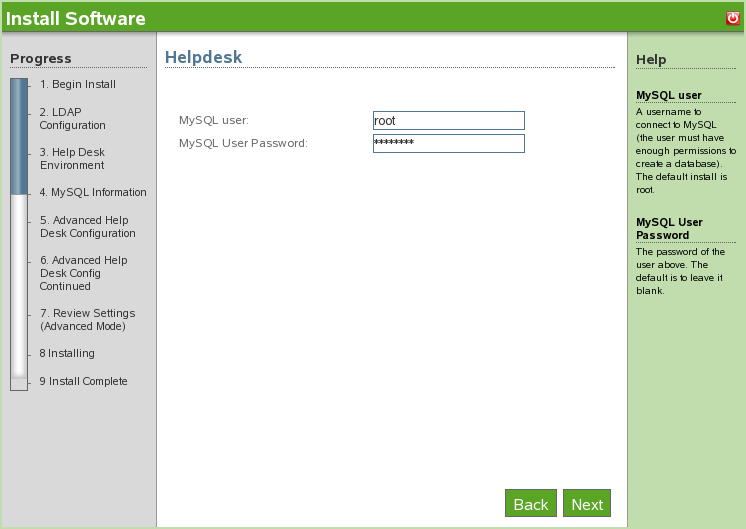The image size is (746, 529).
Task: Select step 2. LDAP Configuration
Action: click(x=72, y=118)
